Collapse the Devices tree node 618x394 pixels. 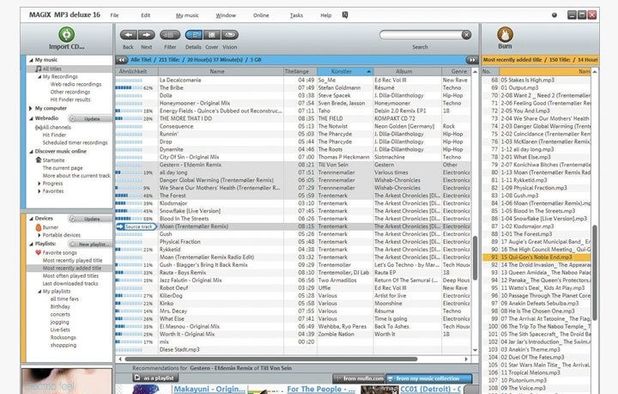pyautogui.click(x=31, y=218)
